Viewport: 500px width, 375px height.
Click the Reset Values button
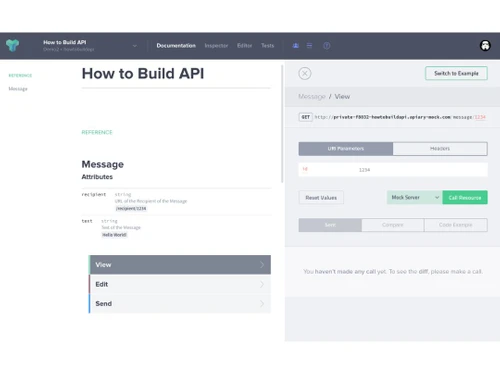coord(321,198)
